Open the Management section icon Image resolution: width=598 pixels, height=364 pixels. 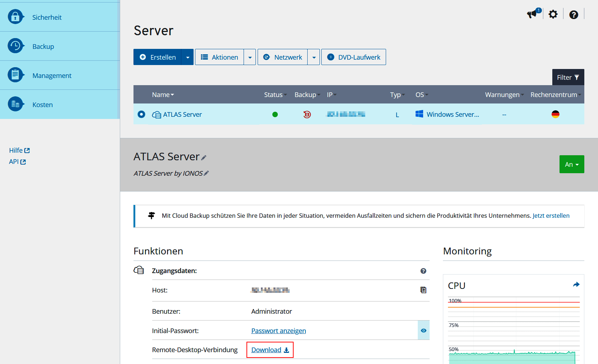tap(16, 75)
